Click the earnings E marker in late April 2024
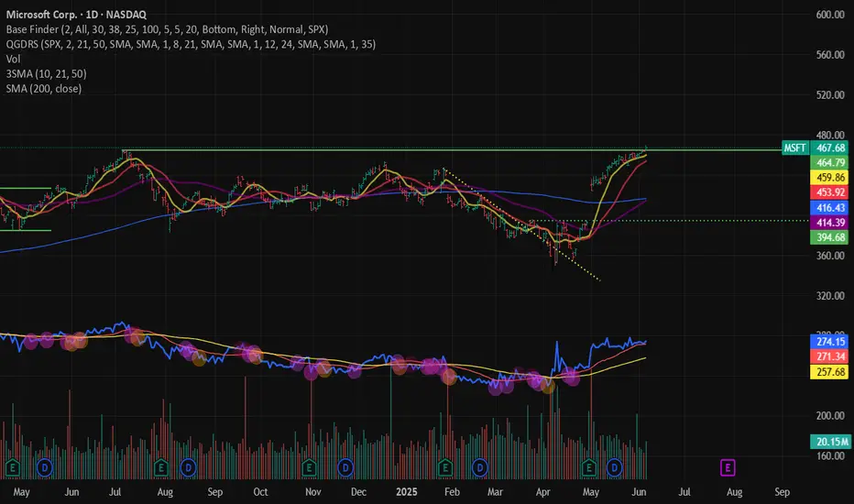The height and width of the screenshot is (504, 854). [13, 467]
